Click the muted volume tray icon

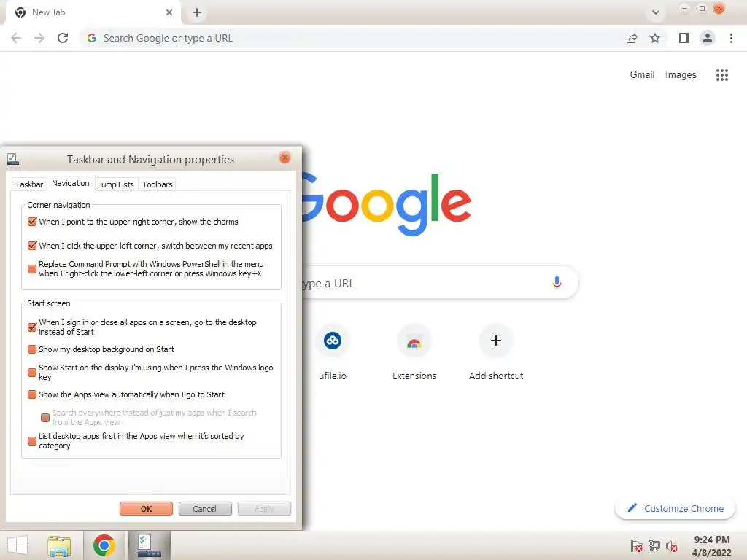click(x=672, y=546)
